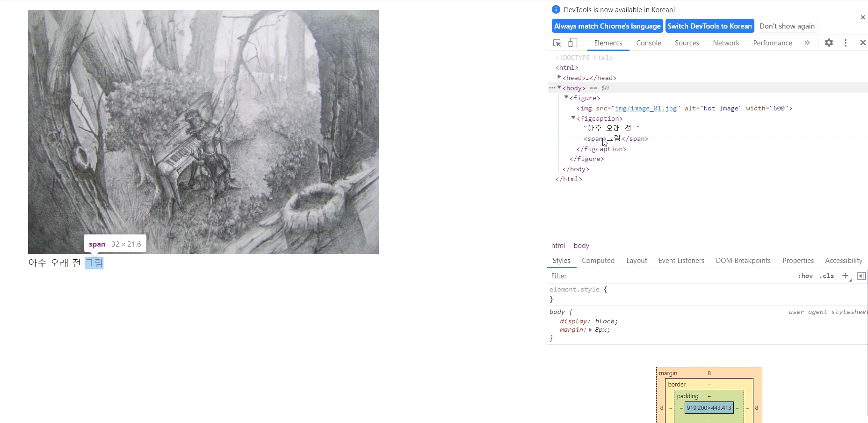Click the width="600" attribute value
Viewport: 868px width, 423px height.
click(x=779, y=108)
